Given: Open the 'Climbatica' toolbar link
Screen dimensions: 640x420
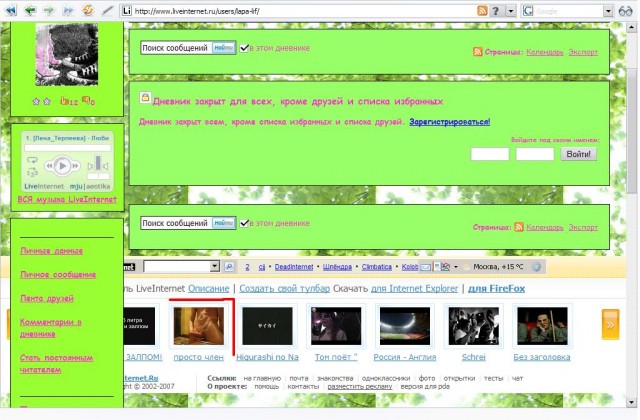Looking at the screenshot, I should click(x=377, y=267).
